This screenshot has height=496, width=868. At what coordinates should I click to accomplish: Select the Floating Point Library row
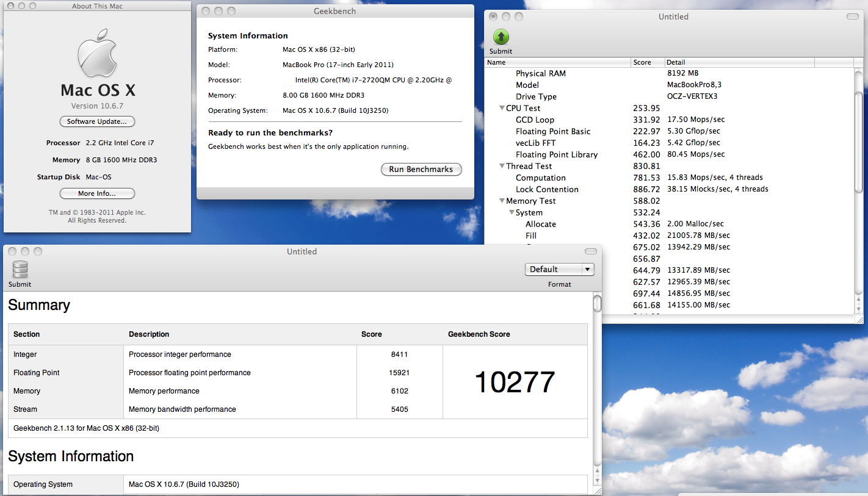coord(670,154)
